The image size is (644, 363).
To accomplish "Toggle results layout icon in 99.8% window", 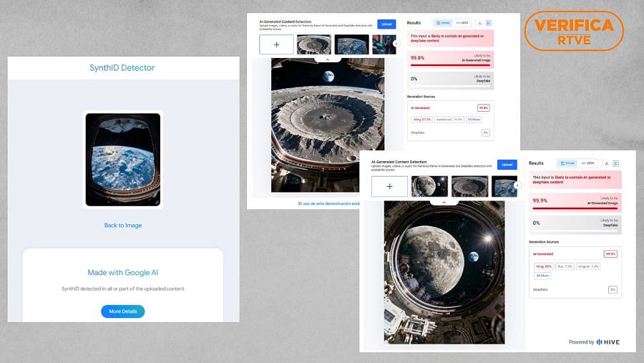I will point(488,23).
